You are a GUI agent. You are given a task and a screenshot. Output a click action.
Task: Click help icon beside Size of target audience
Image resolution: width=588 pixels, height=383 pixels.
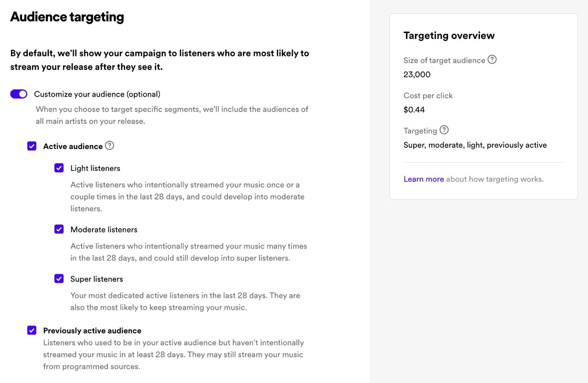point(492,60)
